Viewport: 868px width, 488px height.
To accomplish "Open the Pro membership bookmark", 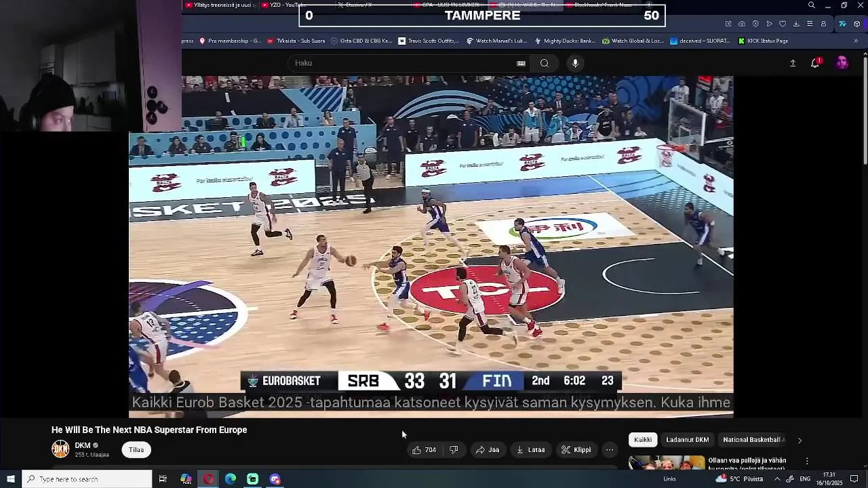I will pos(230,41).
